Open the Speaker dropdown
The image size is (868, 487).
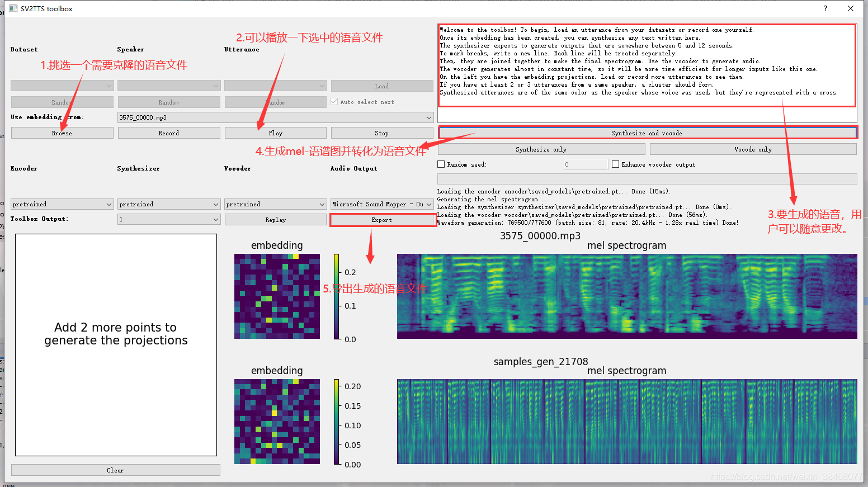[x=169, y=86]
